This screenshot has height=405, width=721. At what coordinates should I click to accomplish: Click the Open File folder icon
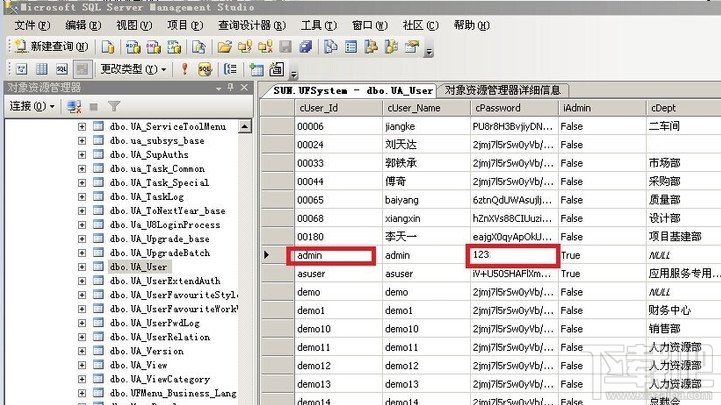click(224, 46)
